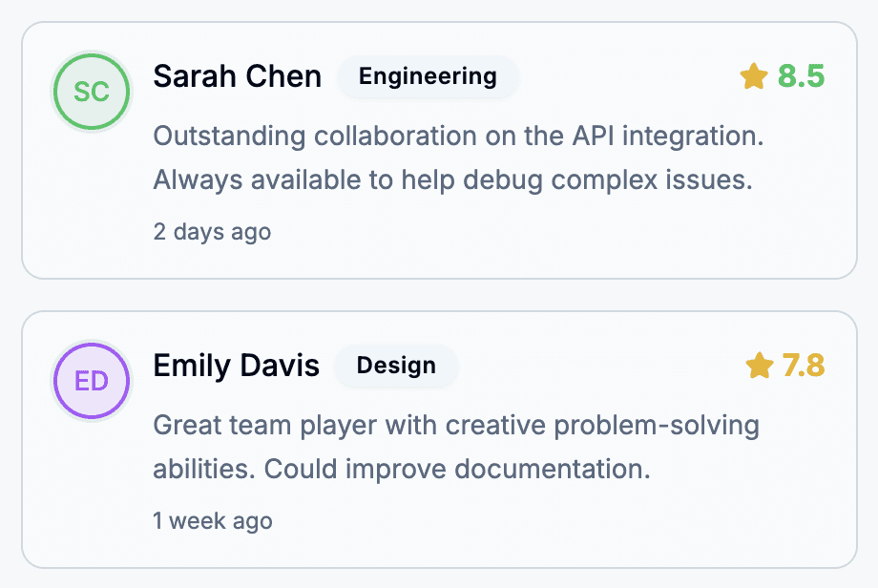
Task: Select Emily's review text about documentation
Action: [455, 447]
